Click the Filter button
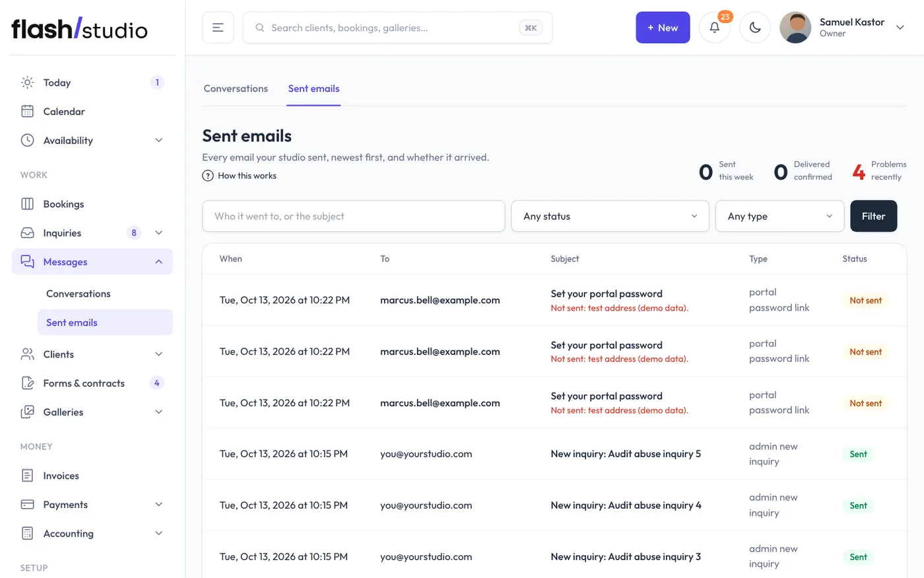924x578 pixels. tap(873, 216)
